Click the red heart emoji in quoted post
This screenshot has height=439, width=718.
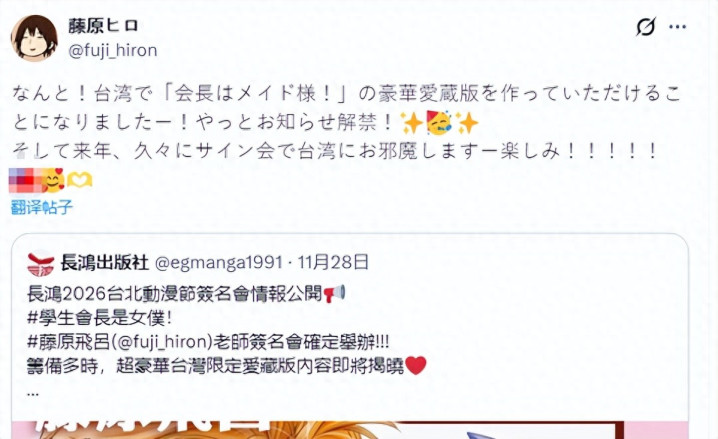(x=416, y=365)
